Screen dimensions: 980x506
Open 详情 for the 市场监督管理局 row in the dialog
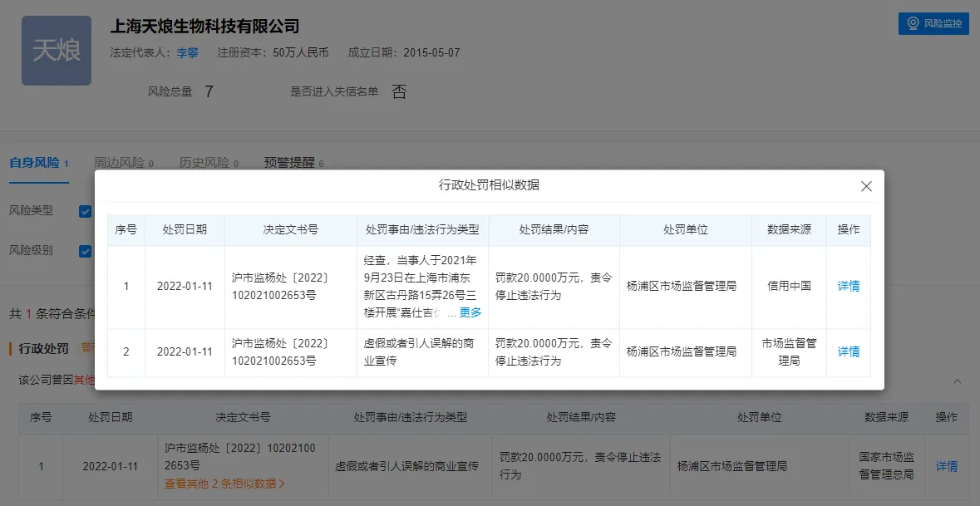pos(848,351)
